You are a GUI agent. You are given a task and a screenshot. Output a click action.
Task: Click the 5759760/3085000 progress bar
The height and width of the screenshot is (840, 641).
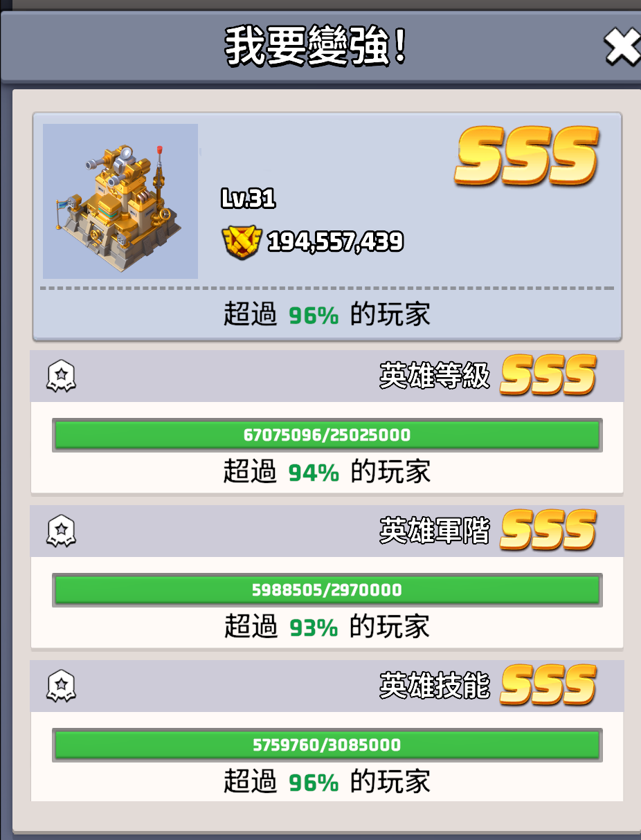click(327, 745)
